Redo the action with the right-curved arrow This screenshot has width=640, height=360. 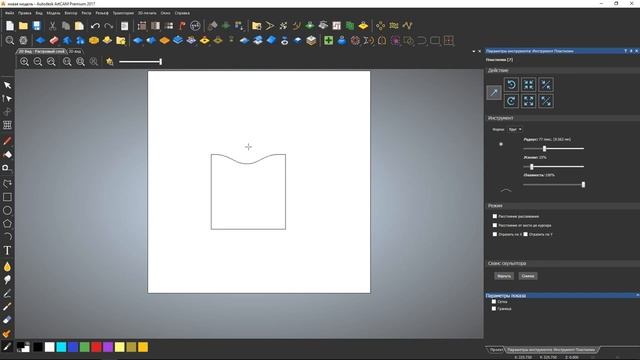pos(109,26)
